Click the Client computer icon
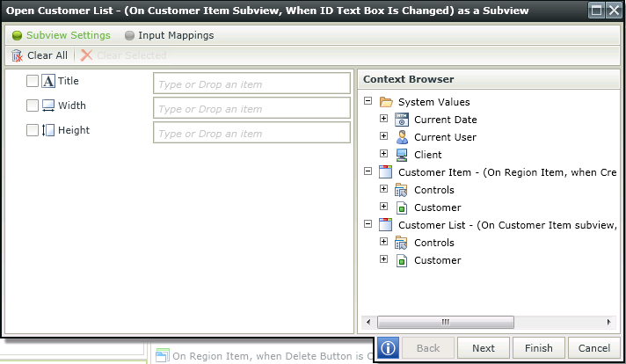Screen dimensions: 626x364 (402, 155)
